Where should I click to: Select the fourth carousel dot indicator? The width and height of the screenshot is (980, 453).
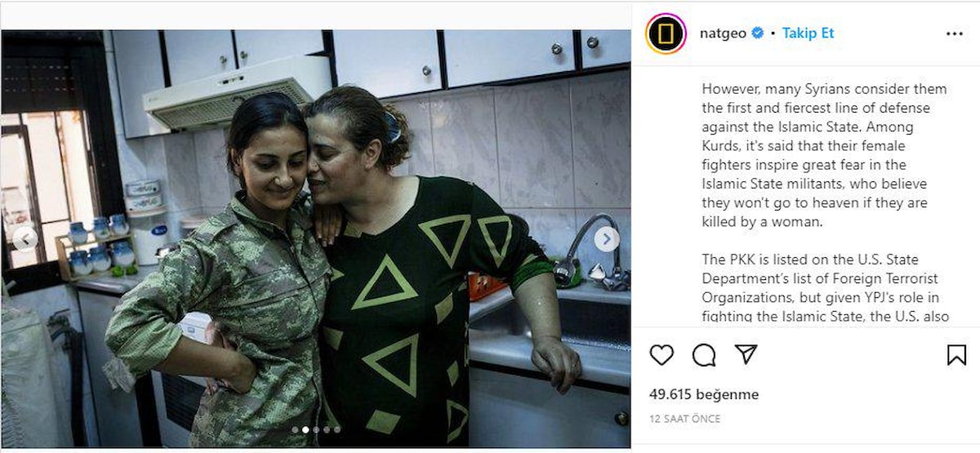tap(327, 429)
